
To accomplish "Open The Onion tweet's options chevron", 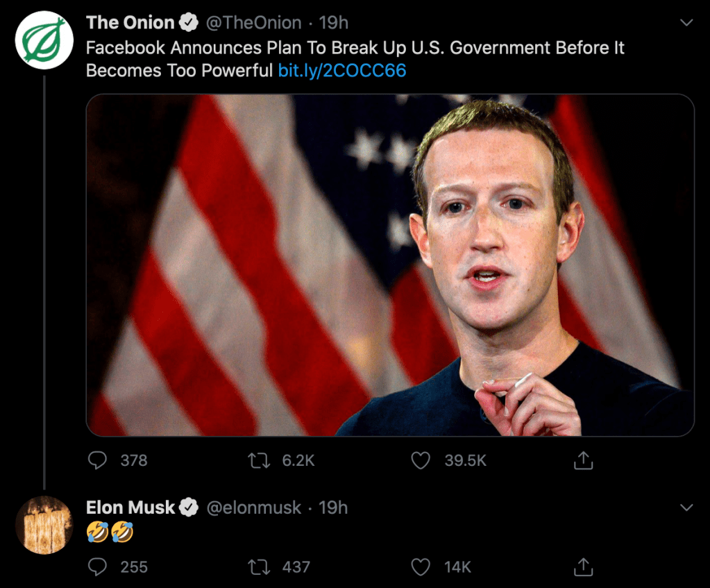I will point(686,23).
